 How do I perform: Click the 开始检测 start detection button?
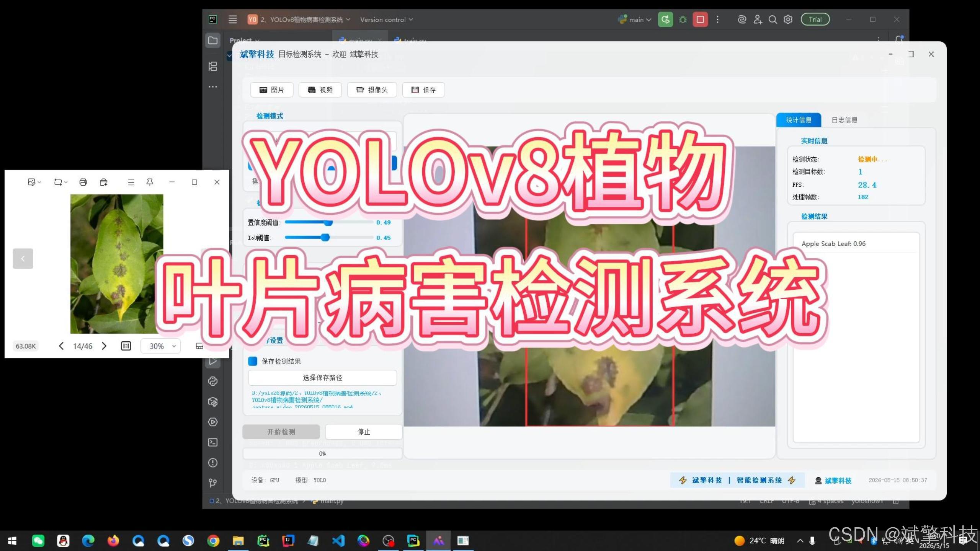281,432
